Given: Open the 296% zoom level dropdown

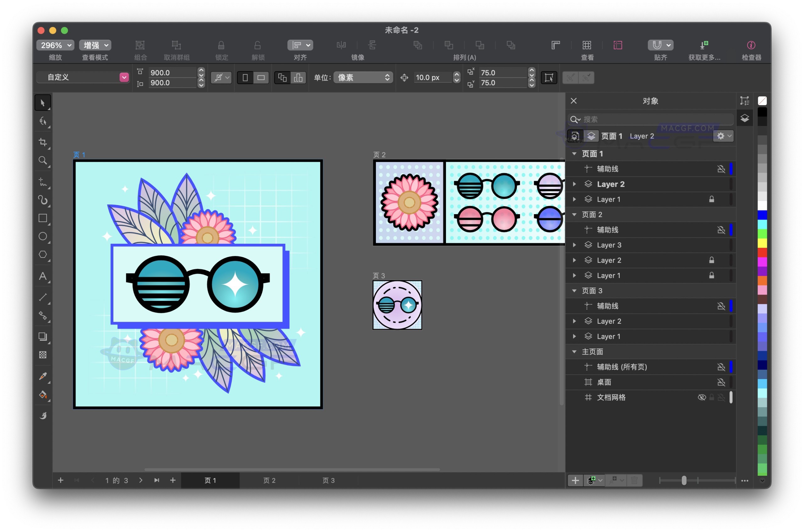Looking at the screenshot, I should pos(55,45).
